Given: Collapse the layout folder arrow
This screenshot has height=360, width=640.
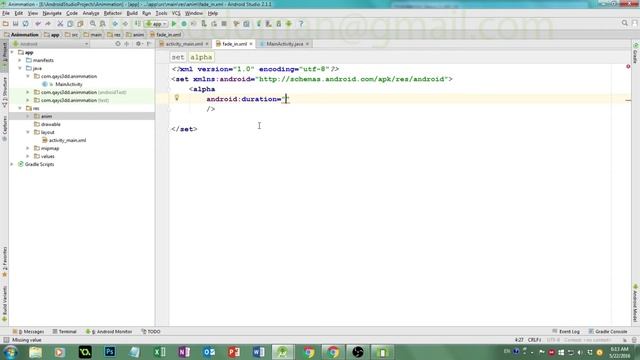Looking at the screenshot, I should (x=28, y=132).
